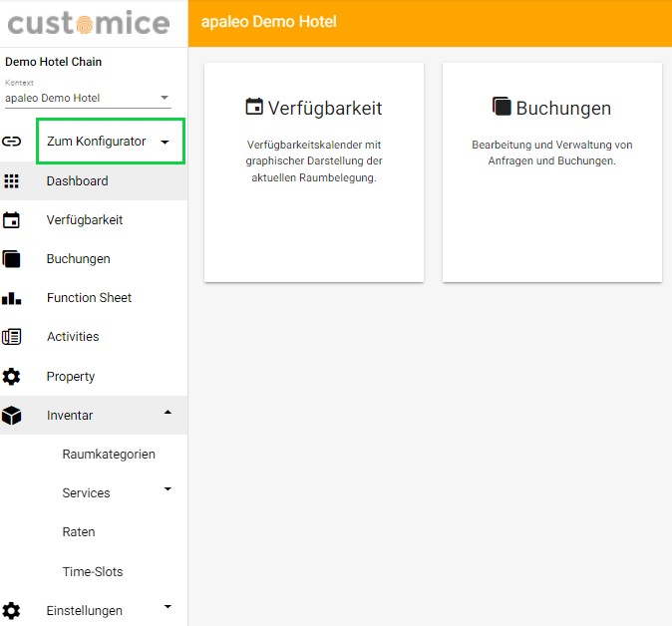Click the Activities newspaper icon
This screenshot has width=672, height=626.
coord(12,337)
